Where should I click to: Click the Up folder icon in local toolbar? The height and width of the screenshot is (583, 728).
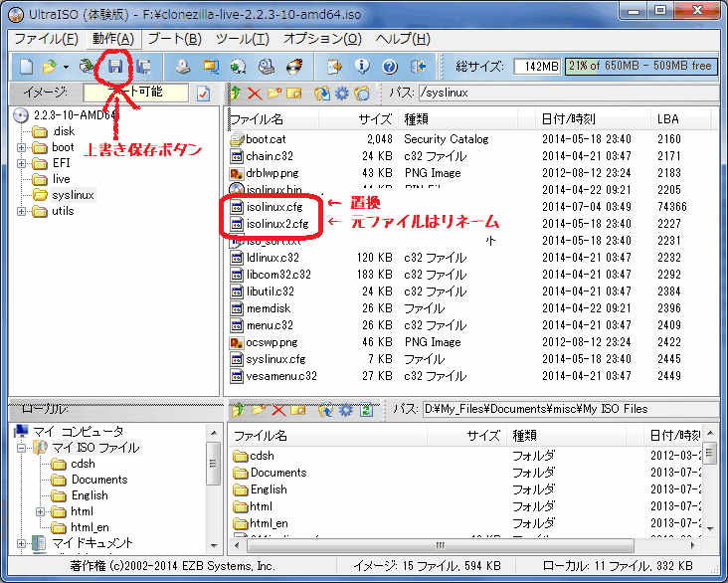[x=238, y=410]
